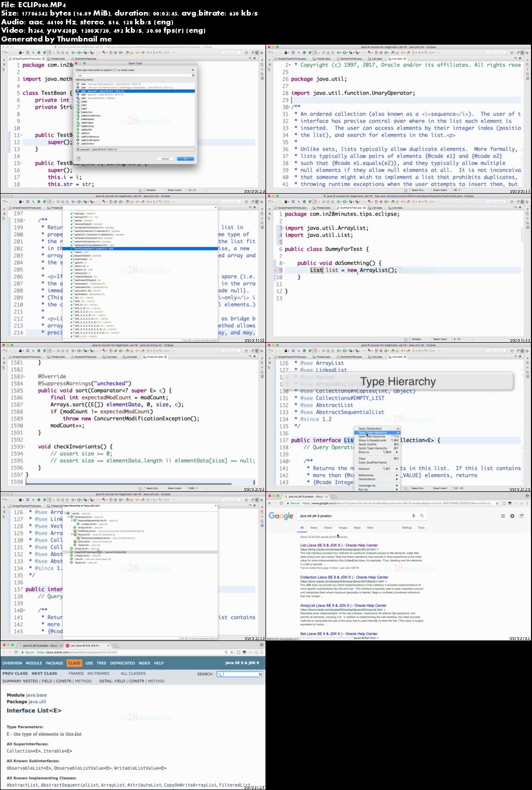Click Chrome back arrow in Google results window

[x=271, y=503]
